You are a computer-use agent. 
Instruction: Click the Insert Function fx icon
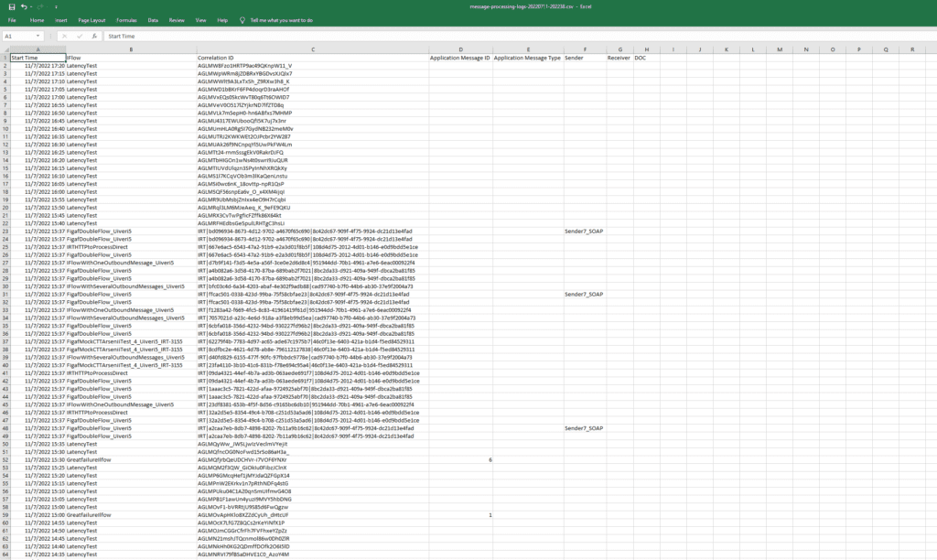click(94, 37)
